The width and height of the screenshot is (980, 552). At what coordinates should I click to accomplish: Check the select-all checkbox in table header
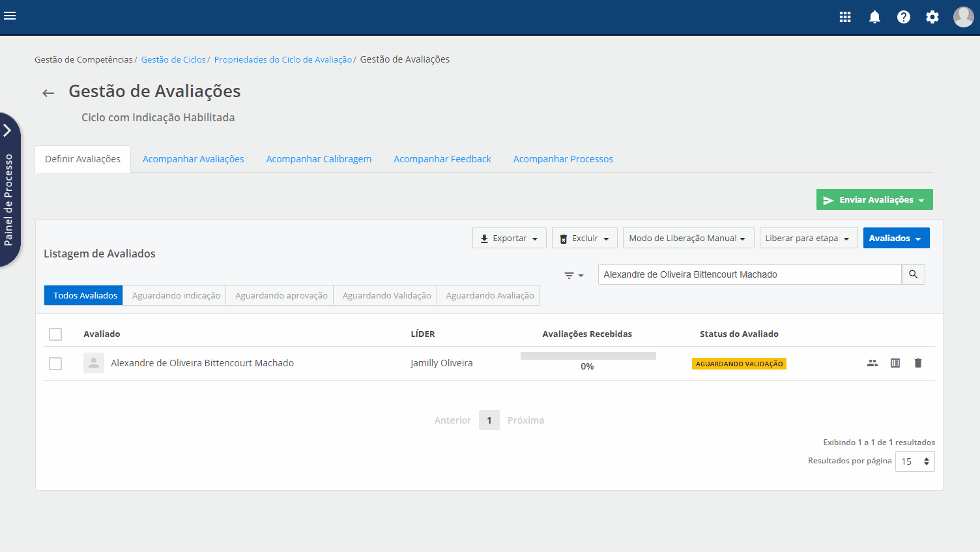(55, 334)
